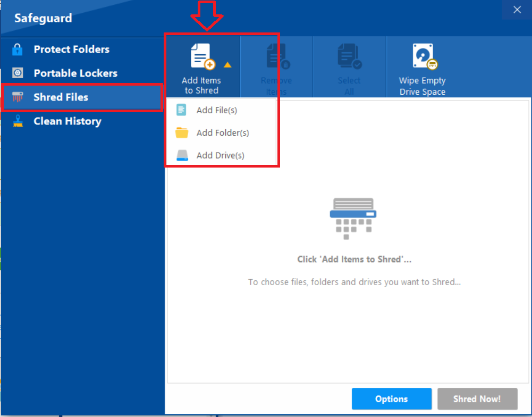The image size is (532, 417).
Task: Go to Clean History section
Action: tap(82, 121)
